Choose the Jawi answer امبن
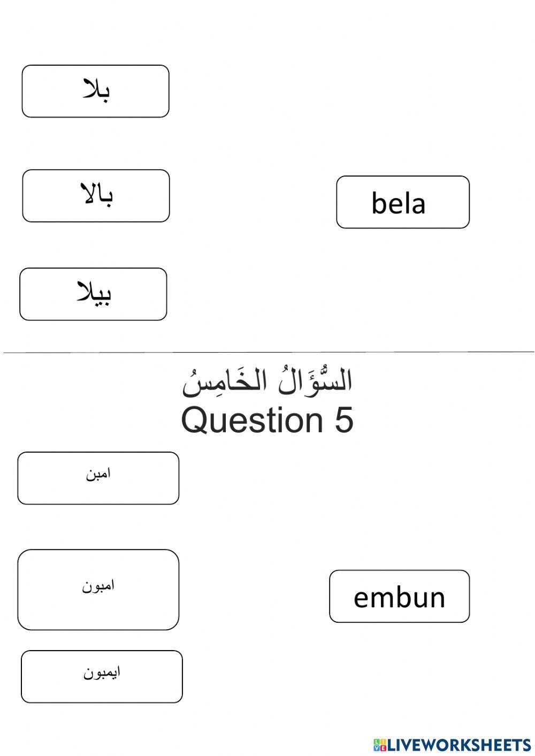Screen dimensions: 535x756 (98, 478)
